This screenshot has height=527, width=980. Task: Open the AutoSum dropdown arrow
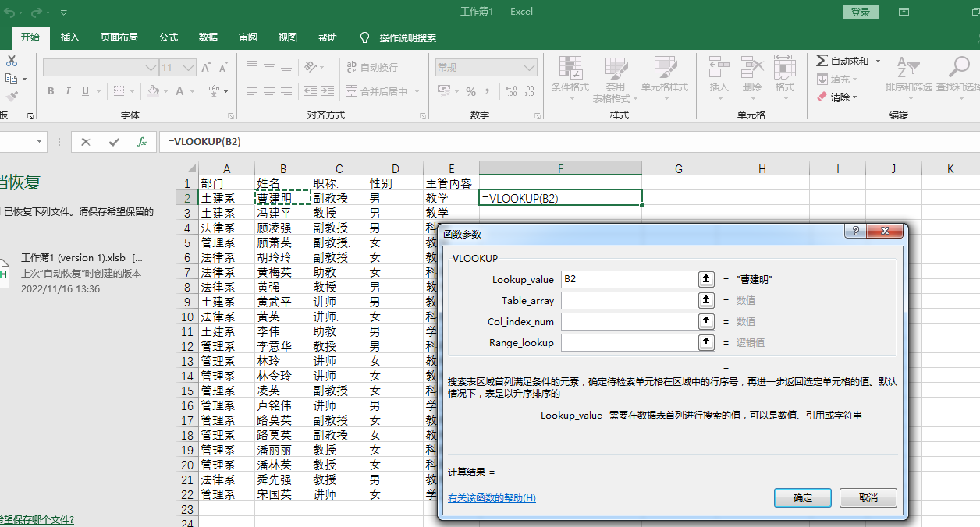point(878,61)
